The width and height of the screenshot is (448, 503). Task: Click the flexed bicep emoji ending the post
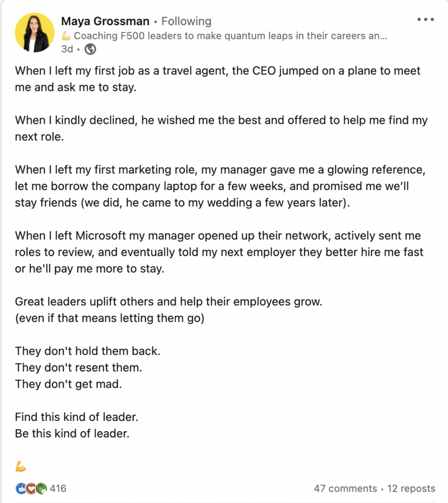click(21, 466)
